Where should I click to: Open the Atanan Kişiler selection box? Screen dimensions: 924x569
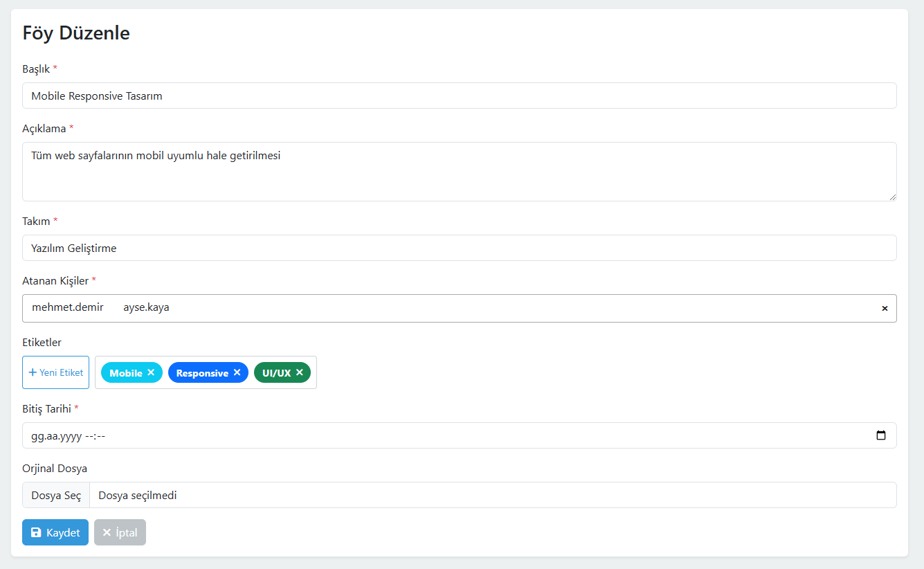tap(484, 308)
